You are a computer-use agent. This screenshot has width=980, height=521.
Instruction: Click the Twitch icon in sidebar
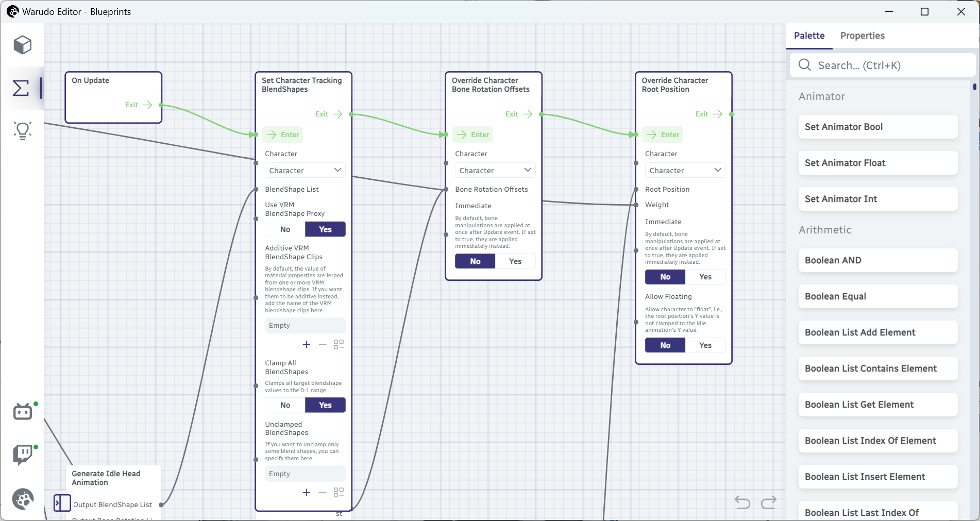click(x=23, y=455)
